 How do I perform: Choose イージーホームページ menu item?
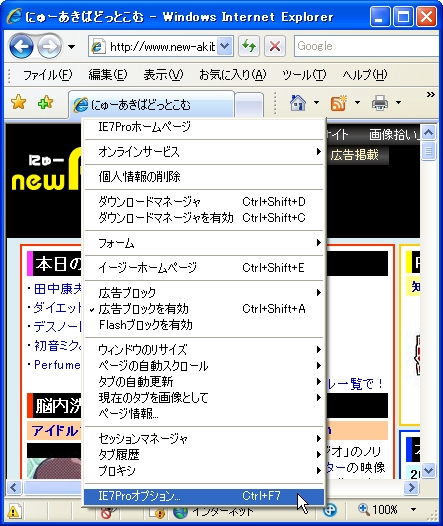204,268
